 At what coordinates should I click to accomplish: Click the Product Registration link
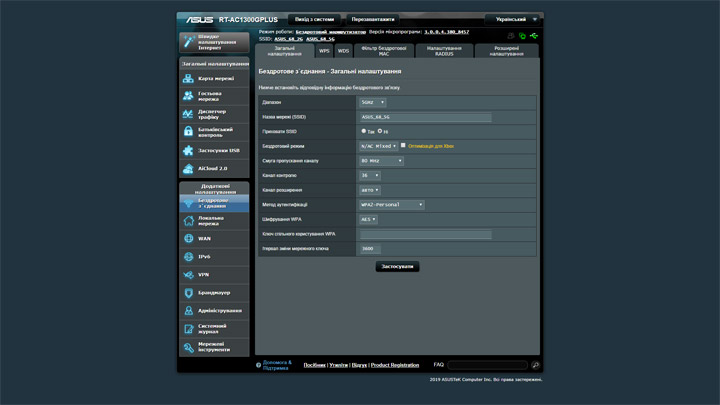pyautogui.click(x=395, y=365)
